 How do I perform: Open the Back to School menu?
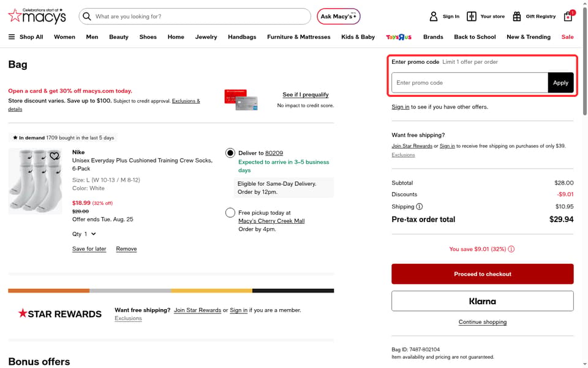coord(475,37)
